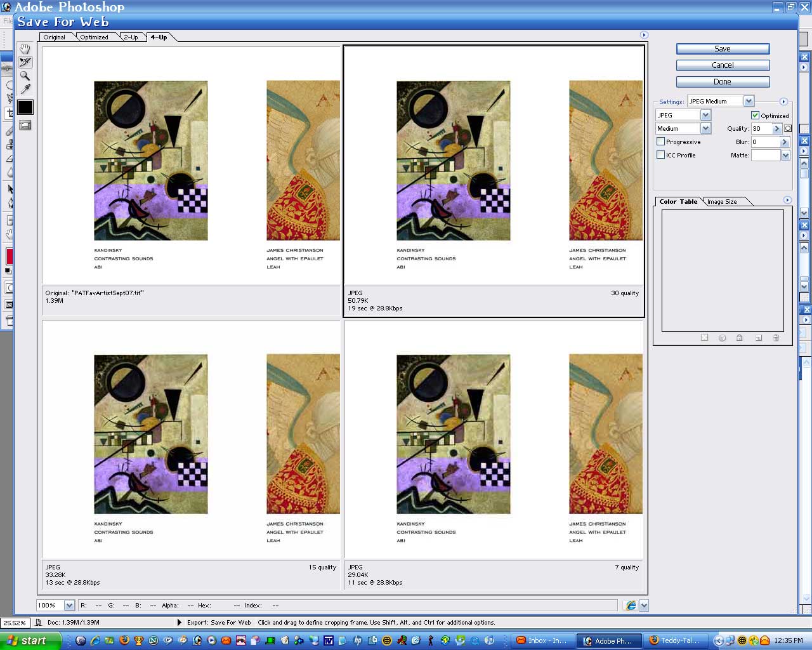
Task: Click the Quality value field
Action: pyautogui.click(x=761, y=128)
